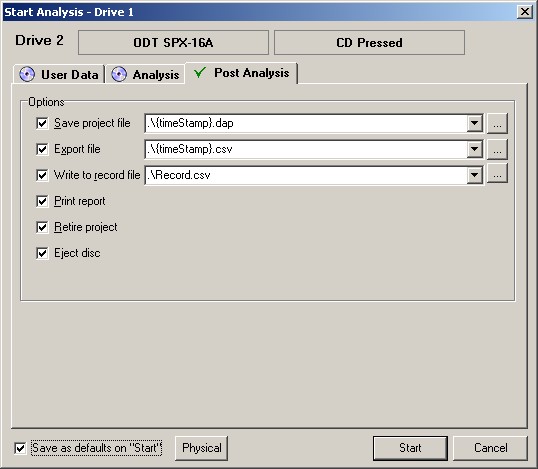Open the Export file path dropdown

475,149
